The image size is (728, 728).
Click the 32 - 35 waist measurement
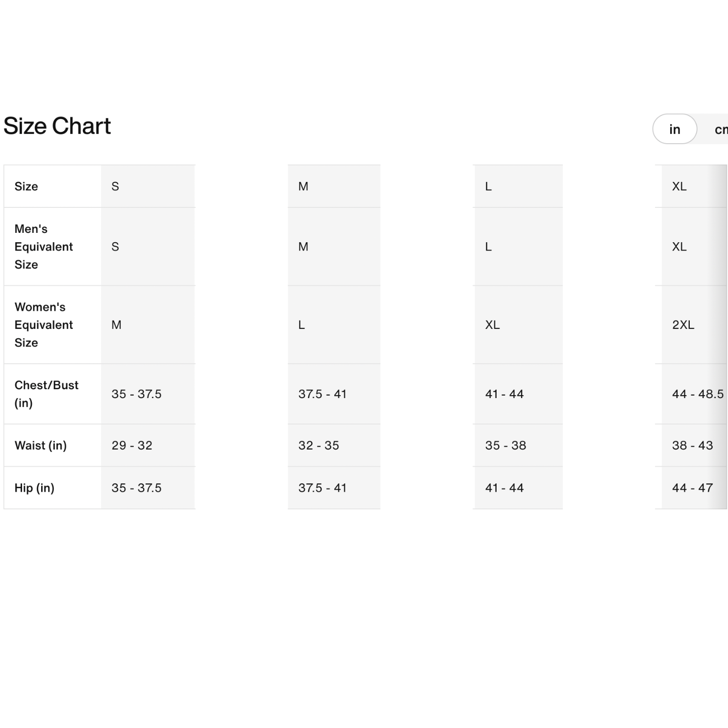[x=319, y=445]
